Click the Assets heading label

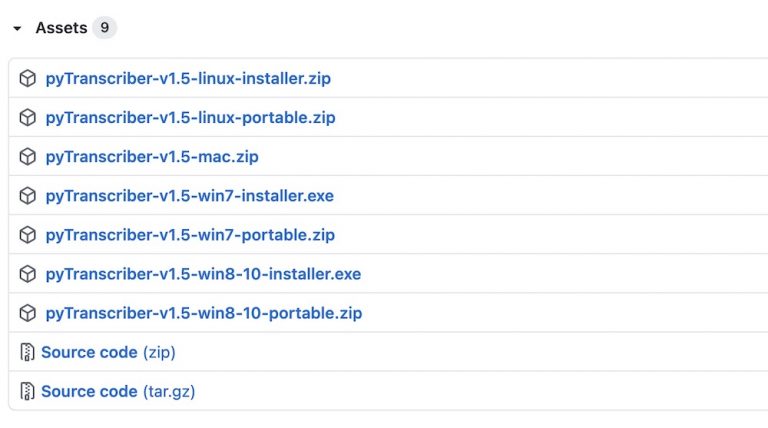pyautogui.click(x=61, y=28)
